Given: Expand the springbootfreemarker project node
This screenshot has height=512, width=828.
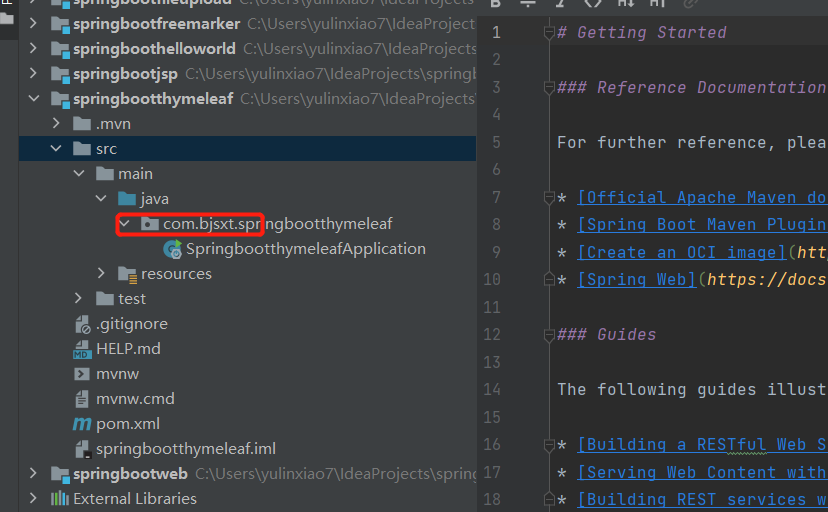Looking at the screenshot, I should click(33, 24).
